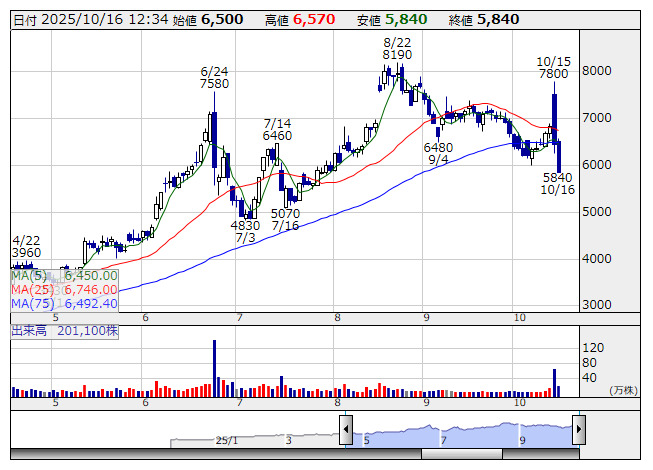Click the 120 volume axis label
Image resolution: width=653 pixels, height=470 pixels.
[x=593, y=348]
